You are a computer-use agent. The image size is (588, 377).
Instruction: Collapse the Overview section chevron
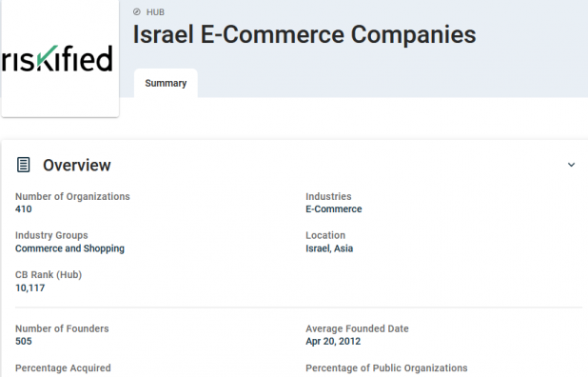[x=571, y=165]
